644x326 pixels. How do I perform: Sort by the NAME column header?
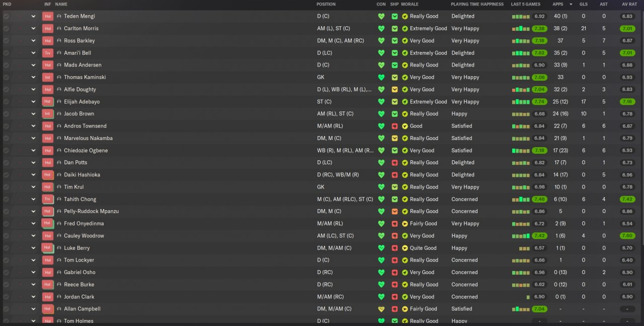(x=61, y=4)
